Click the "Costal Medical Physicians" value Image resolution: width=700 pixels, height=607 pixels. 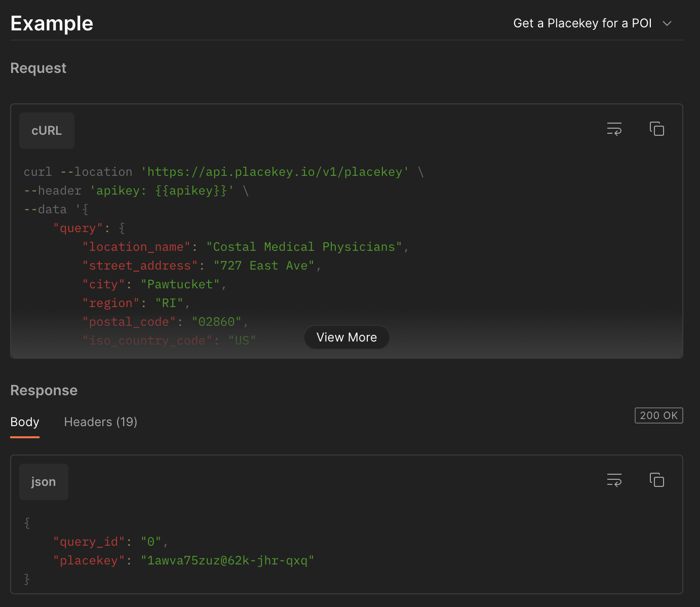(304, 247)
